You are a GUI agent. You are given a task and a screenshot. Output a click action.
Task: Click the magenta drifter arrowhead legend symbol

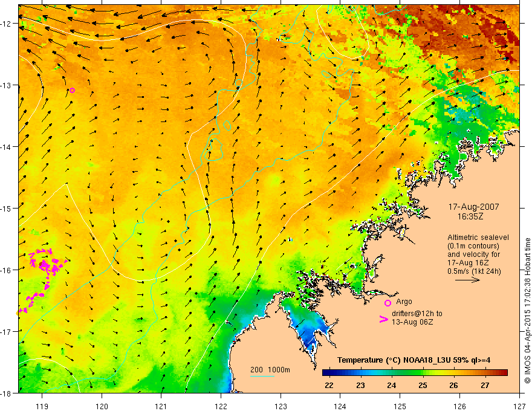[383, 319]
